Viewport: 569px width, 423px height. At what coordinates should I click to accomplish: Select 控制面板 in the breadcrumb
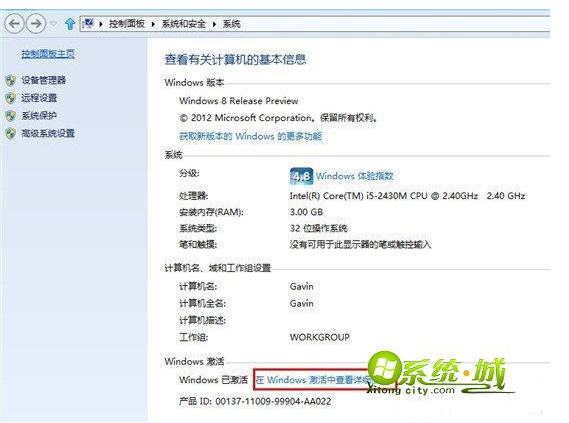click(127, 24)
